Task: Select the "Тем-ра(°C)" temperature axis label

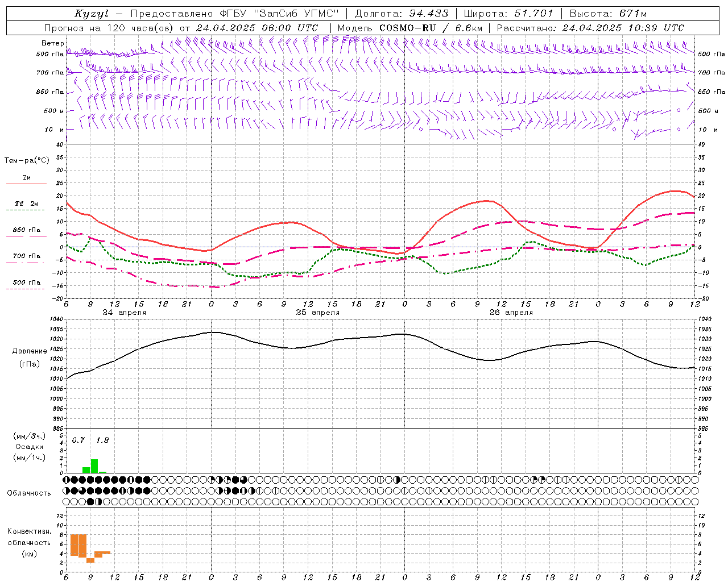Action: click(27, 161)
